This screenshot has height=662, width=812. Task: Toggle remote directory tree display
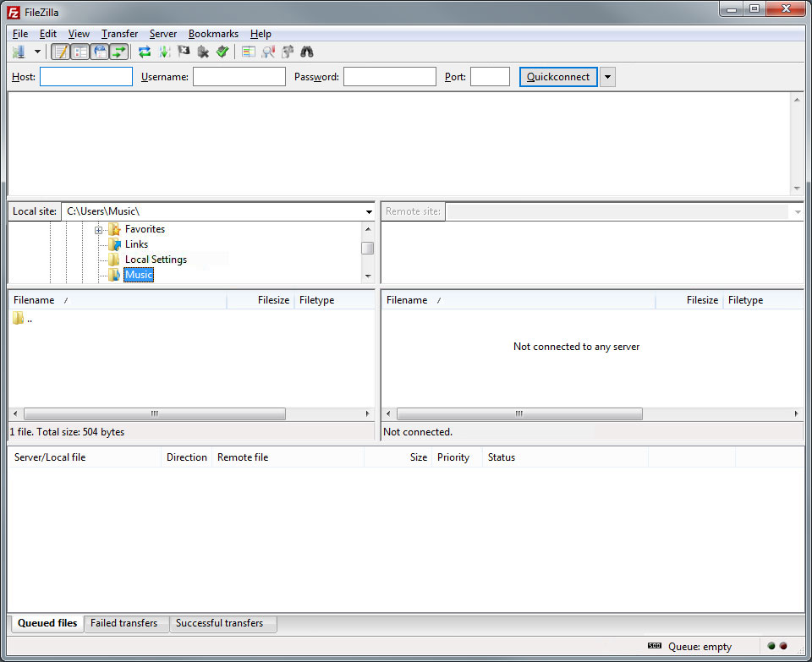[x=100, y=52]
